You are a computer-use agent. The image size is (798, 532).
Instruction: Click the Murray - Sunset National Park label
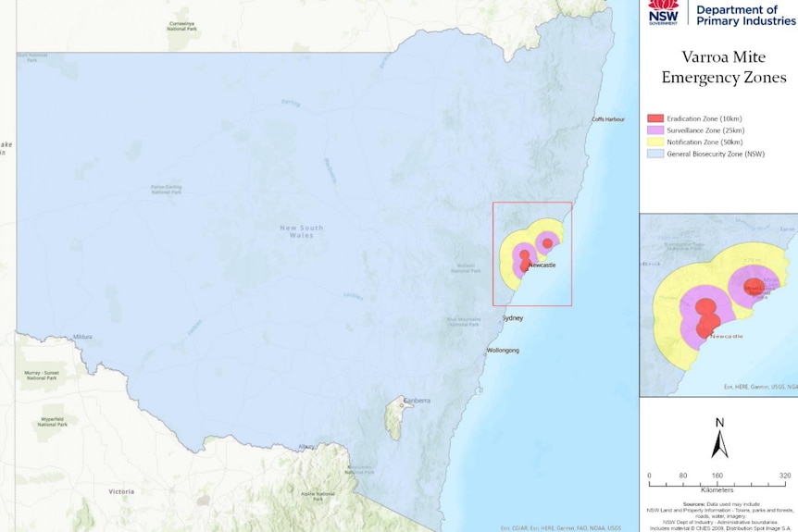click(42, 376)
